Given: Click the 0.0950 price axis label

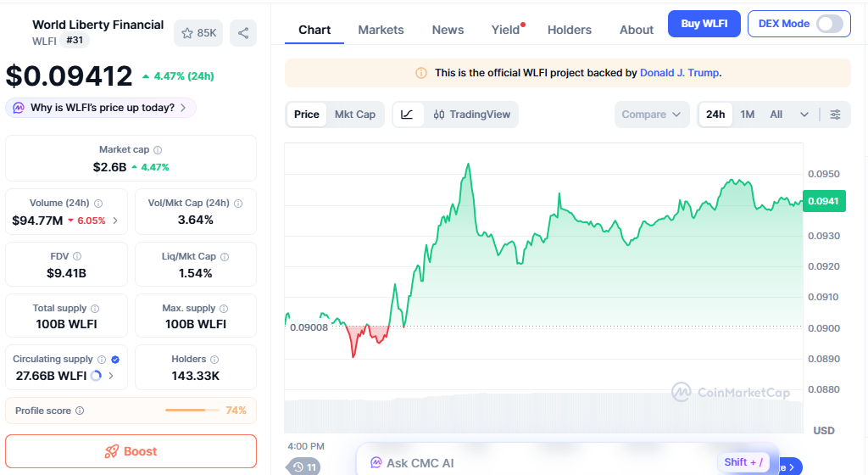Looking at the screenshot, I should (x=824, y=174).
